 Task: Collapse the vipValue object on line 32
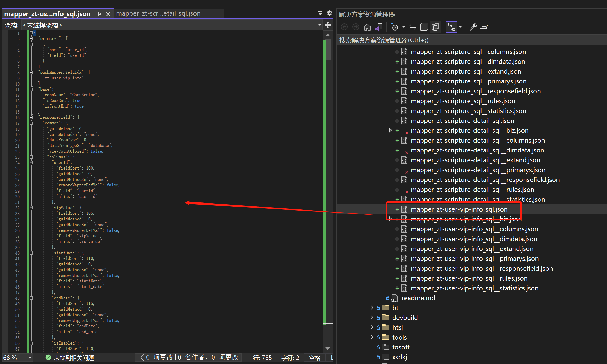tap(31, 208)
